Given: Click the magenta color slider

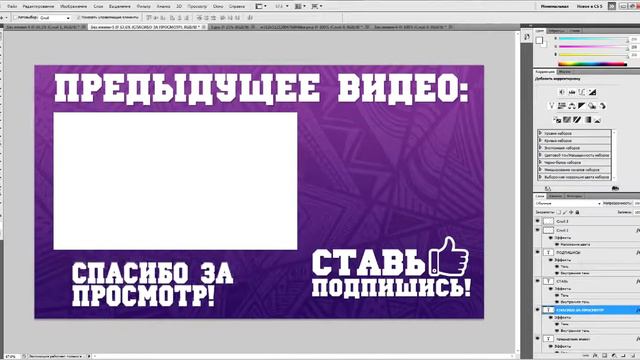Looking at the screenshot, I should point(593,47).
